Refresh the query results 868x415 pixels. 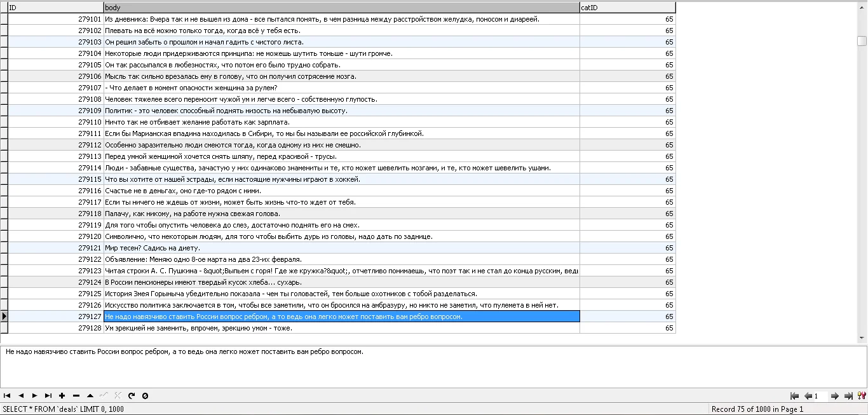click(132, 395)
